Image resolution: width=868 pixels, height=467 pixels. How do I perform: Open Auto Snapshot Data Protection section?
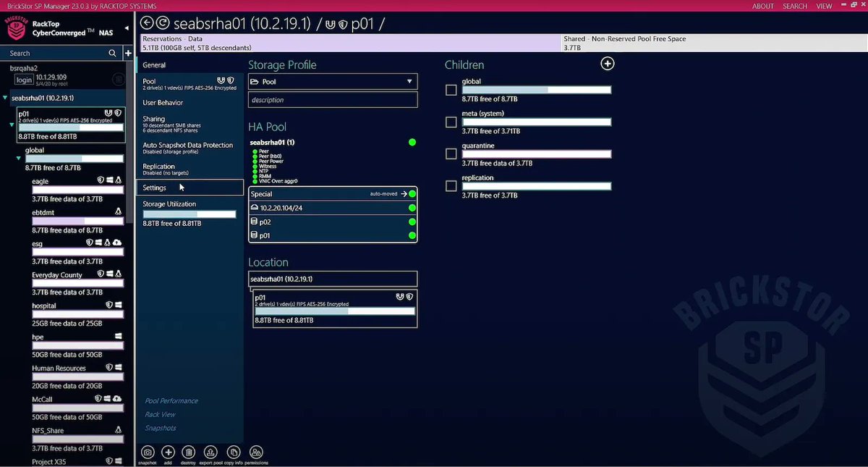pos(190,148)
